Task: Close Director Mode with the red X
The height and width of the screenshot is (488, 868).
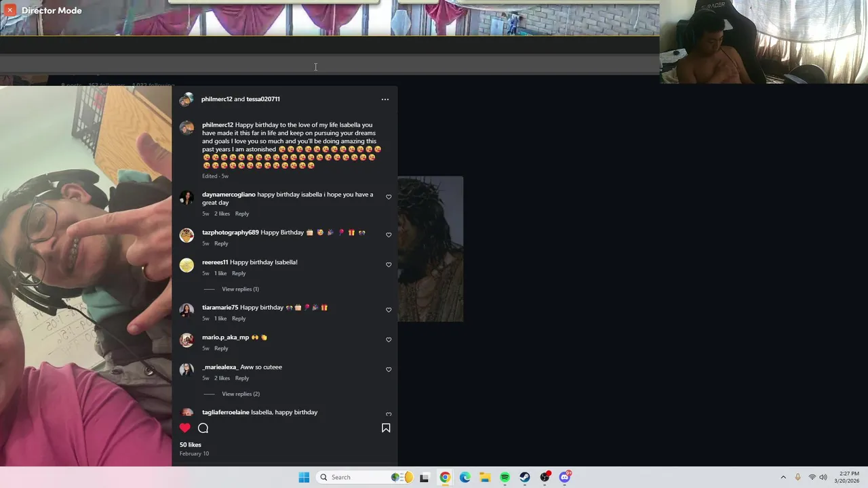Action: [9, 10]
